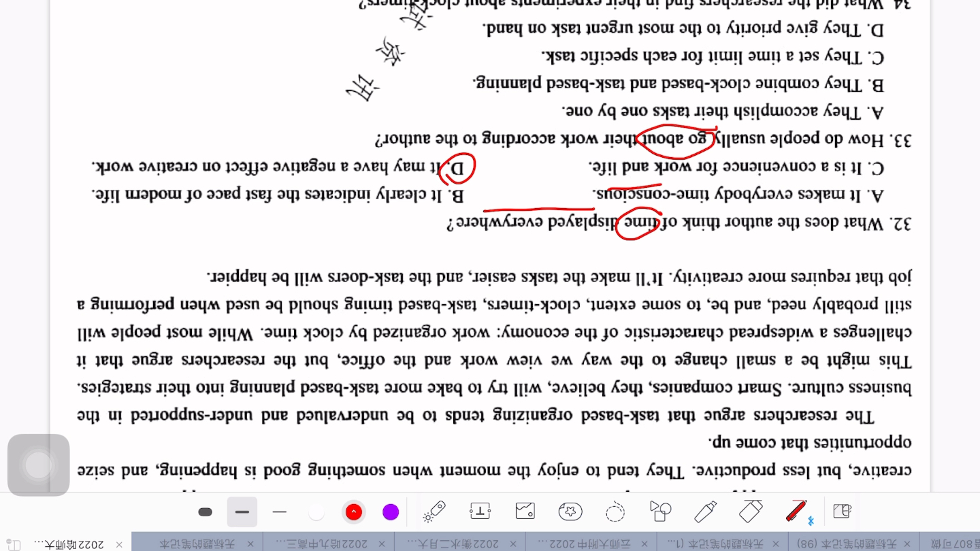Close the 2022衡水二月大 tab
The width and height of the screenshot is (980, 551).
(513, 544)
